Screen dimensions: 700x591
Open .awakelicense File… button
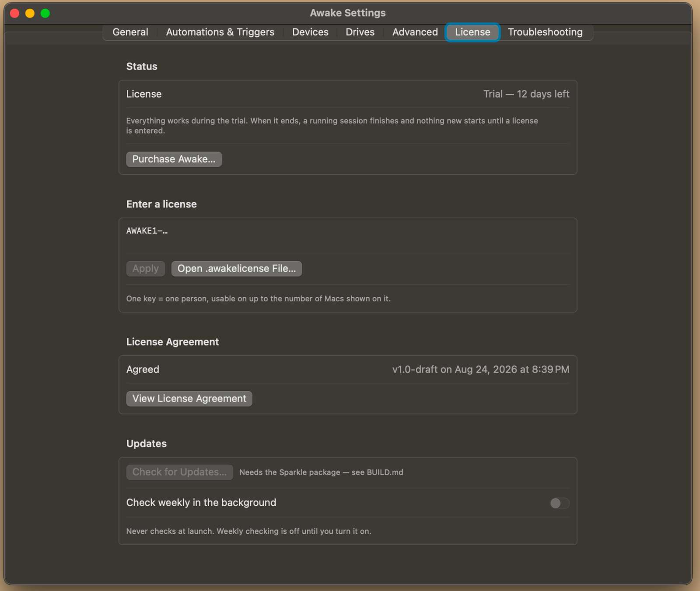237,268
